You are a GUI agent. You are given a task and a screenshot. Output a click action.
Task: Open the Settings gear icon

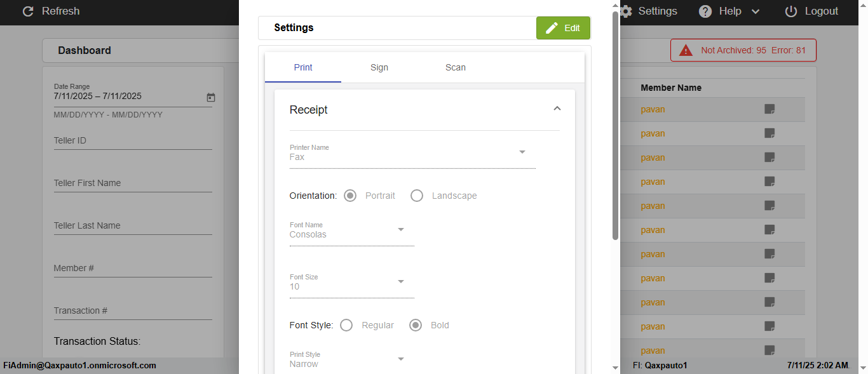click(627, 11)
